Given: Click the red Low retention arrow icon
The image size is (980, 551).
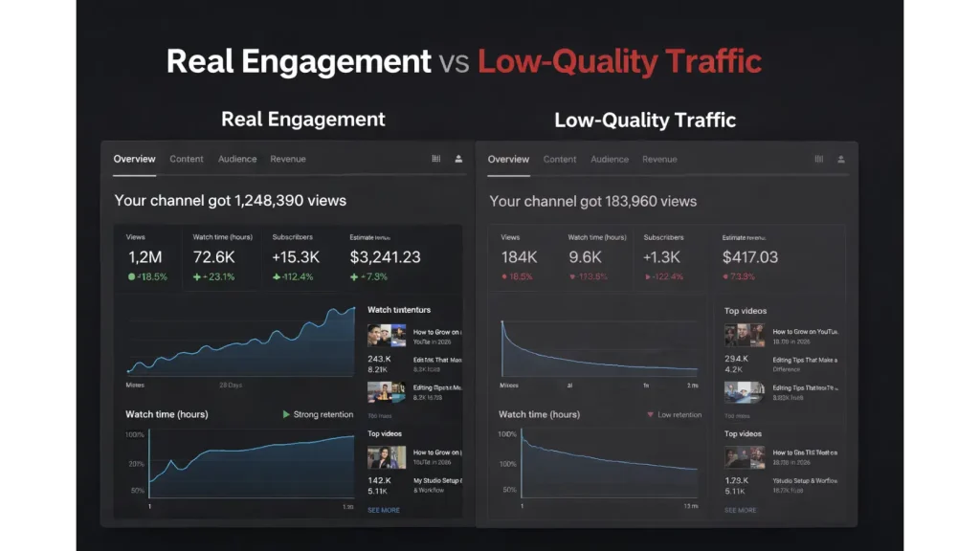Looking at the screenshot, I should [x=650, y=415].
